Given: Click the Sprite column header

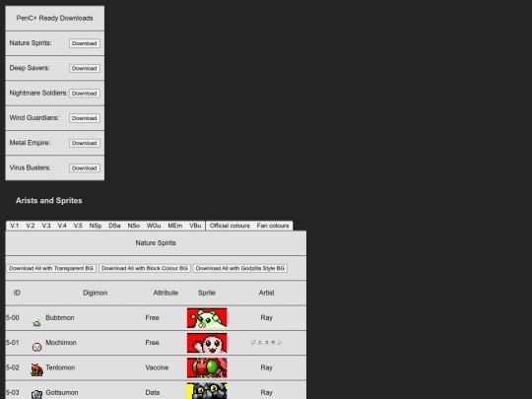Looking at the screenshot, I should point(207,293).
